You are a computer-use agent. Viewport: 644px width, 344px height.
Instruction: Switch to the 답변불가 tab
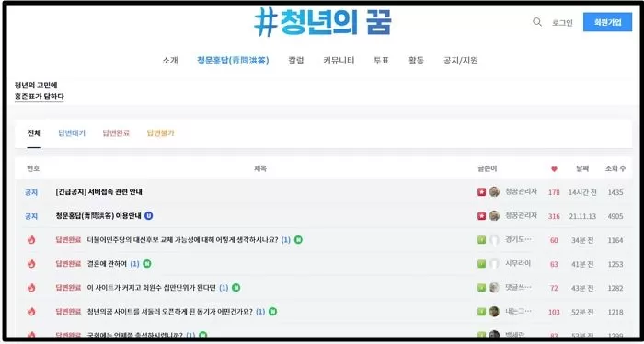161,133
